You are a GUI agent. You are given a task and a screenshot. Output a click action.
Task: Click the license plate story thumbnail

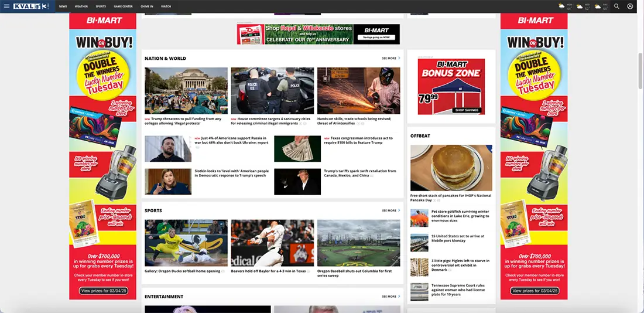point(419,292)
